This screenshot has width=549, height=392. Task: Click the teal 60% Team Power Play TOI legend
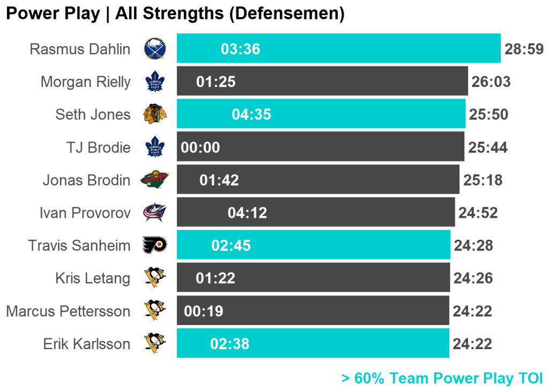point(442,378)
